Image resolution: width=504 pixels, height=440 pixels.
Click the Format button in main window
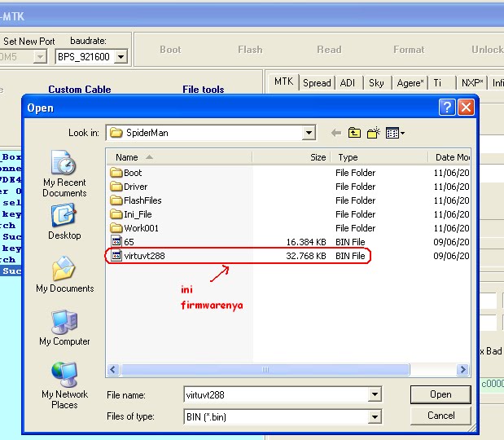pyautogui.click(x=409, y=50)
